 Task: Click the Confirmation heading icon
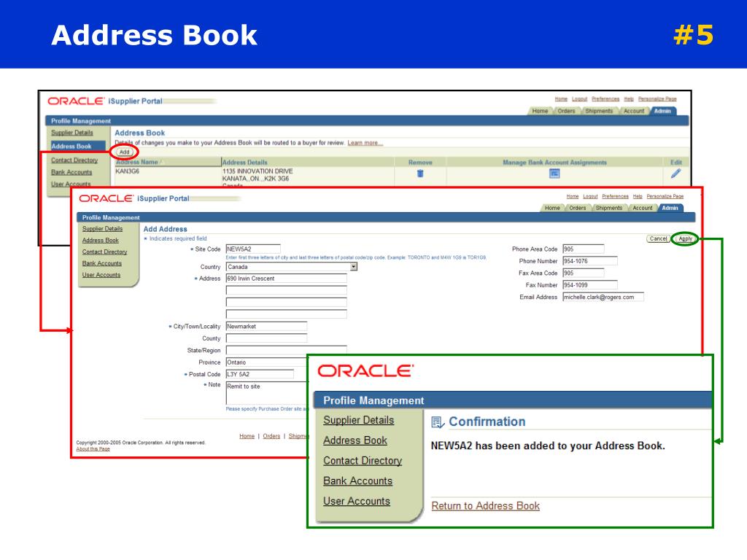437,421
